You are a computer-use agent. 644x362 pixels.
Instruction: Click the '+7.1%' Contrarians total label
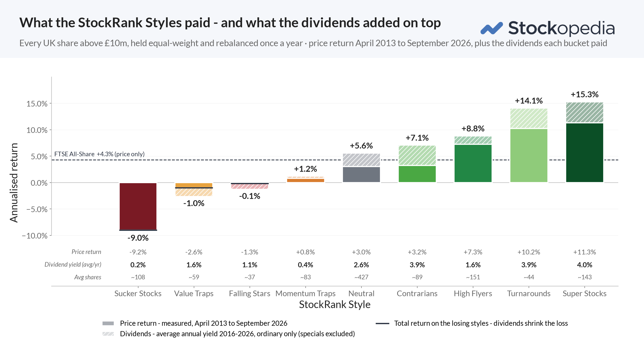[417, 138]
